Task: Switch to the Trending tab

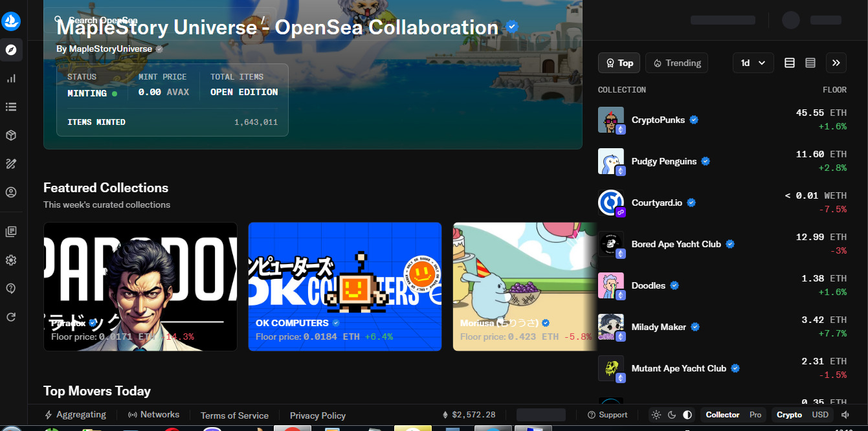Action: pos(677,63)
